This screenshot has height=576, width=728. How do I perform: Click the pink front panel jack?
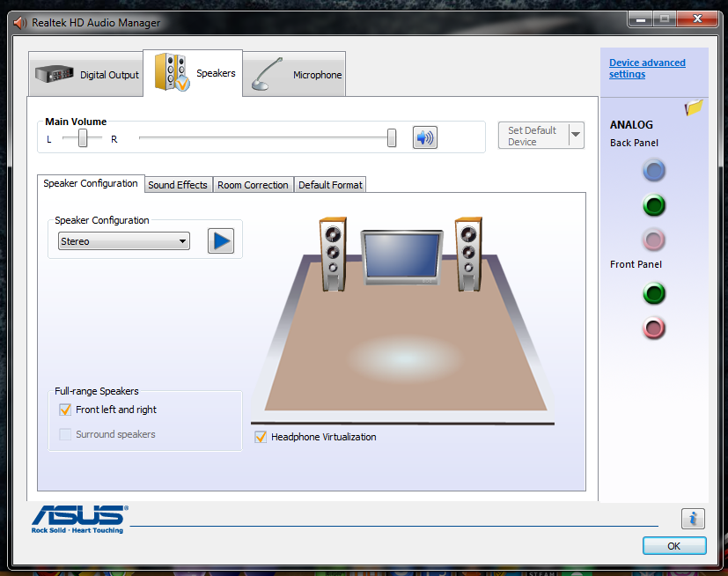coord(653,329)
